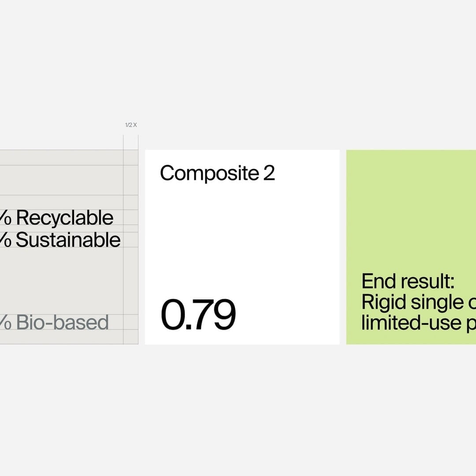This screenshot has height=476, width=476.
Task: Select the "Composite 2" heading text
Action: 217,173
